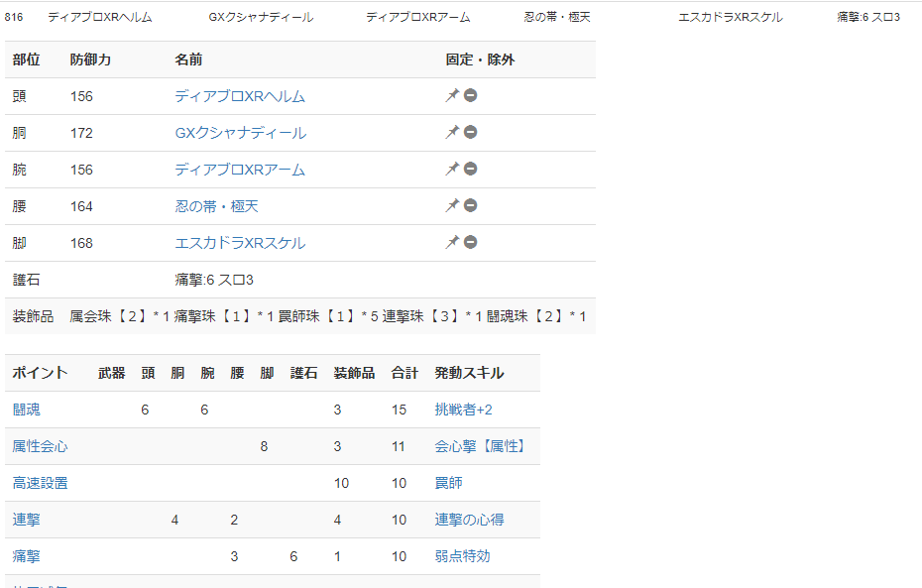
Task: Open the 弱点特効 activated skill link
Action: pos(462,556)
